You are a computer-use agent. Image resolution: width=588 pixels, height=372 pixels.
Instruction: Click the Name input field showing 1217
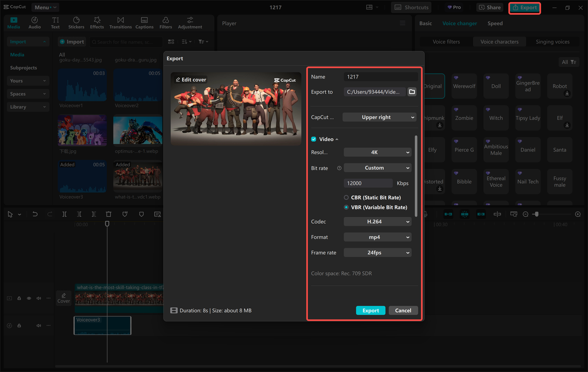[x=381, y=76]
